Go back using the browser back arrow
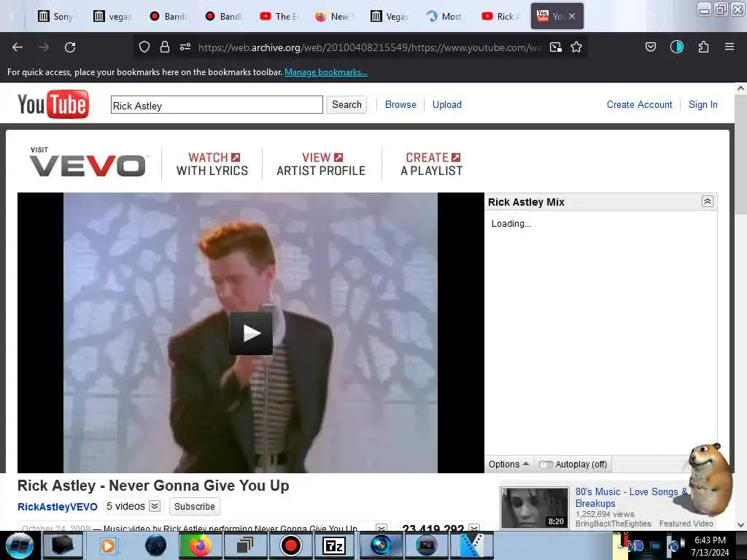The image size is (747, 560). pos(18,47)
